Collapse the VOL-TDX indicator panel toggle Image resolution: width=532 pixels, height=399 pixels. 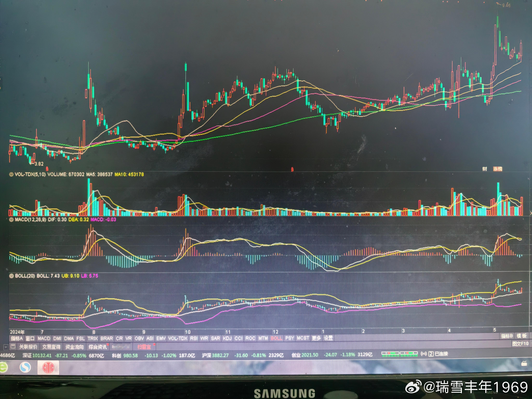point(11,174)
